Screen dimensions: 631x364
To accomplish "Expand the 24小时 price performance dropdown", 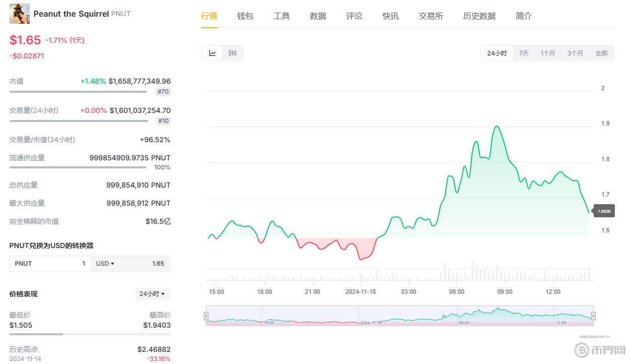I will 152,294.
